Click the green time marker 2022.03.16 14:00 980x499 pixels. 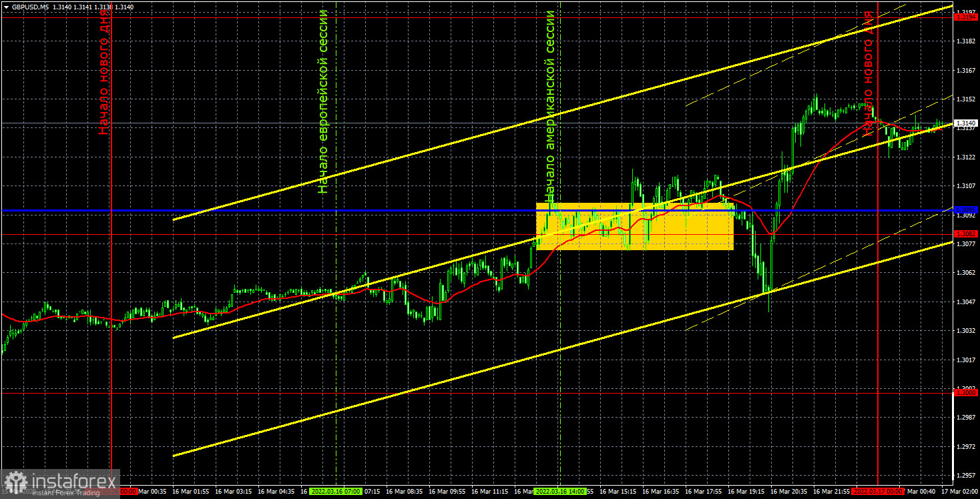[x=560, y=491]
